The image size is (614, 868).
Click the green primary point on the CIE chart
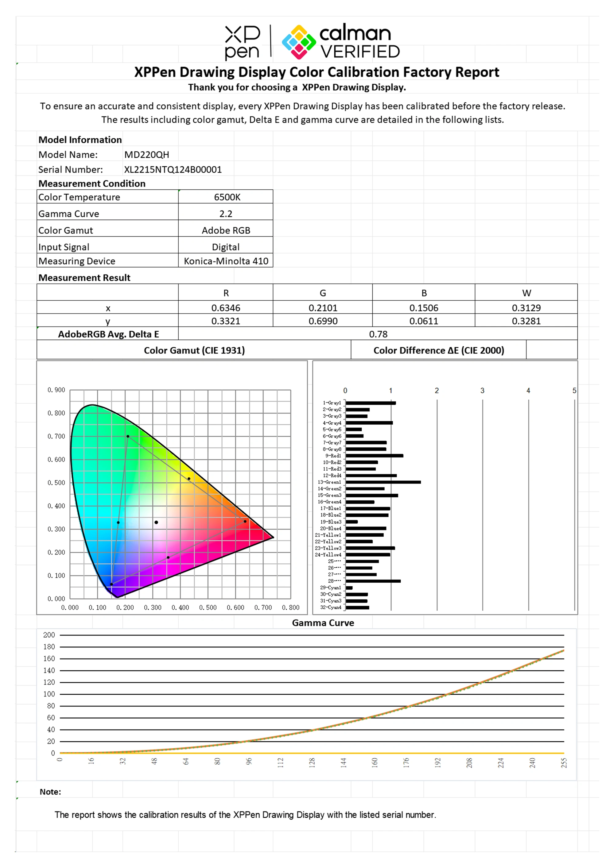[x=128, y=436]
